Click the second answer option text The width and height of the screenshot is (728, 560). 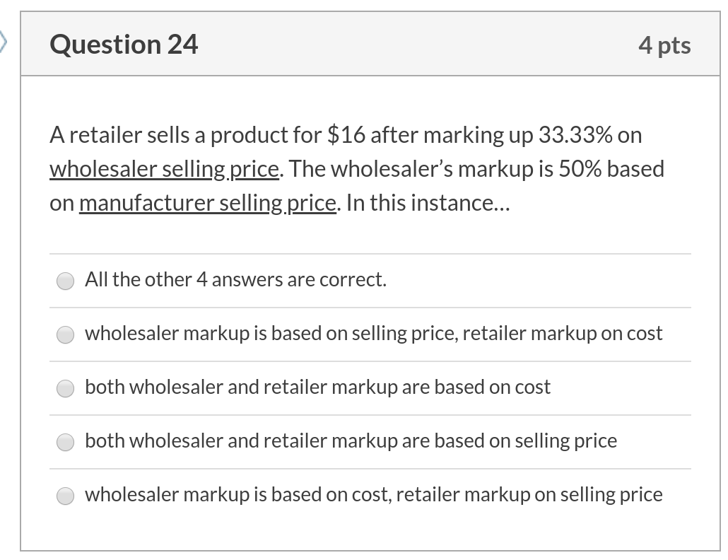click(373, 333)
